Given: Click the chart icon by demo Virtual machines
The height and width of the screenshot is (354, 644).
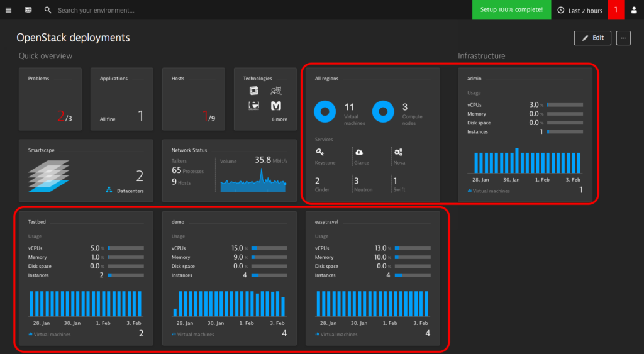Looking at the screenshot, I should [174, 335].
